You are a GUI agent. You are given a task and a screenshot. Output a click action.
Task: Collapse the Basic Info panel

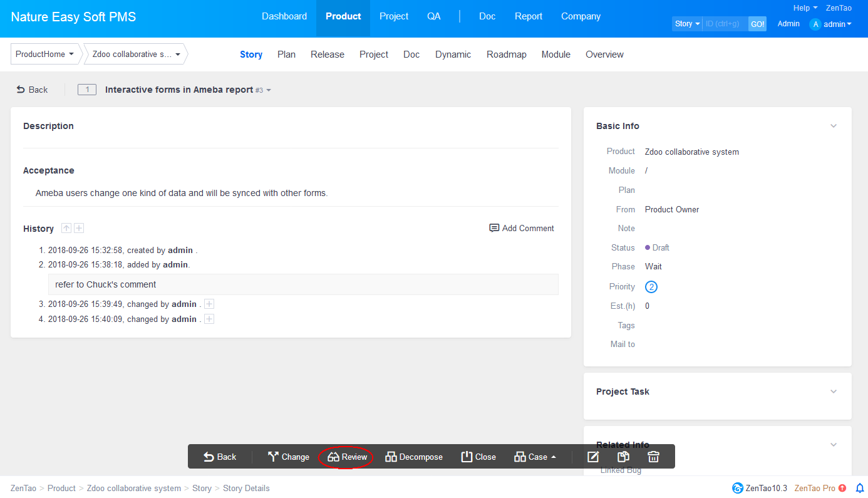click(x=834, y=126)
